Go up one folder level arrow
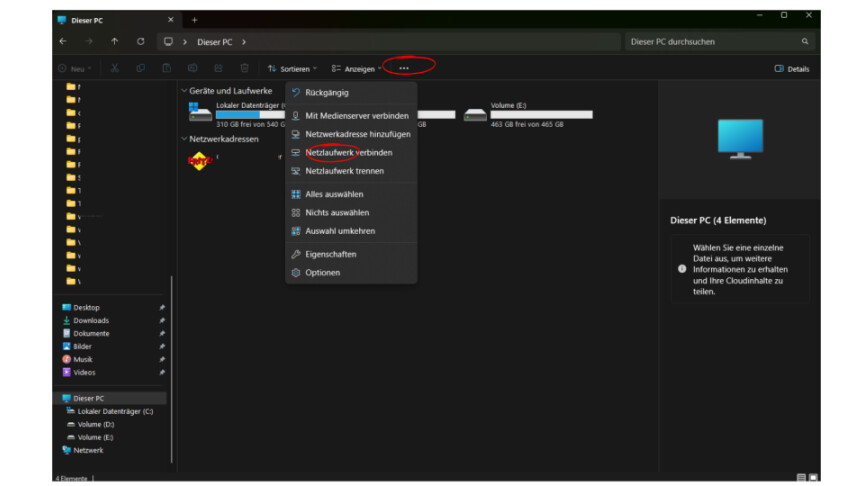The image size is (864, 486). pyautogui.click(x=114, y=42)
